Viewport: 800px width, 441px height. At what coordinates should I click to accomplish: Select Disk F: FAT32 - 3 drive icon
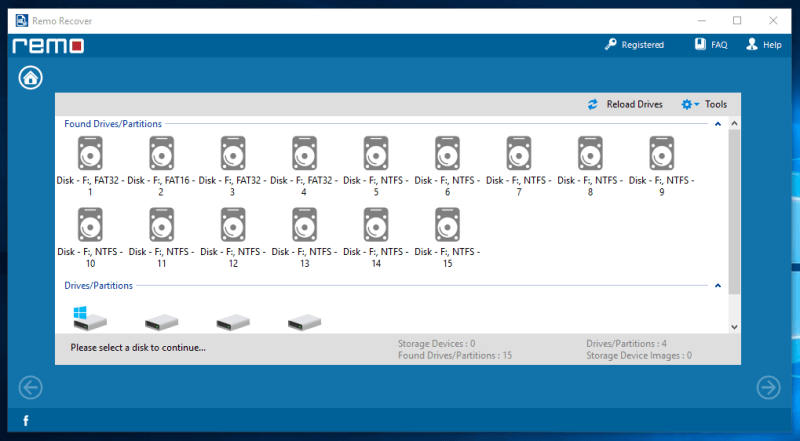[x=233, y=153]
